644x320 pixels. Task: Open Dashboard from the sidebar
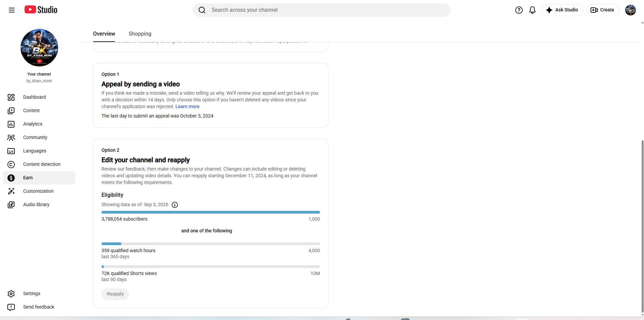pos(39,97)
